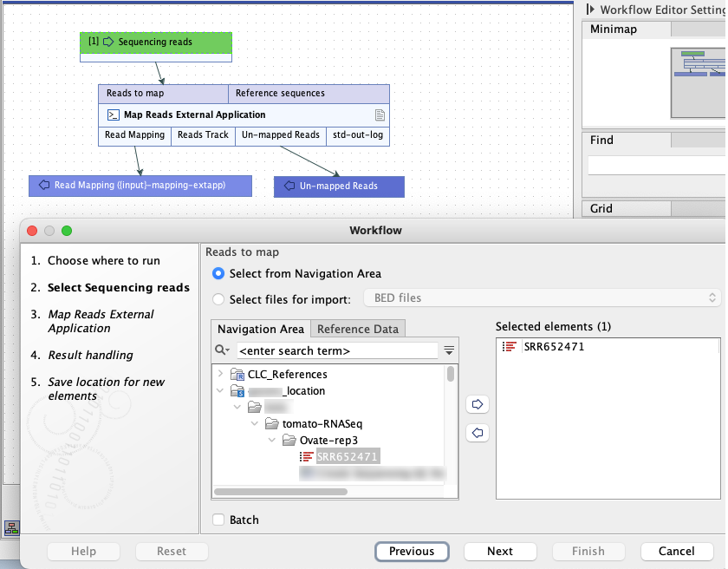Select the 'Select from Navigation Area' radio button
Screen dimensions: 728x569
point(219,274)
